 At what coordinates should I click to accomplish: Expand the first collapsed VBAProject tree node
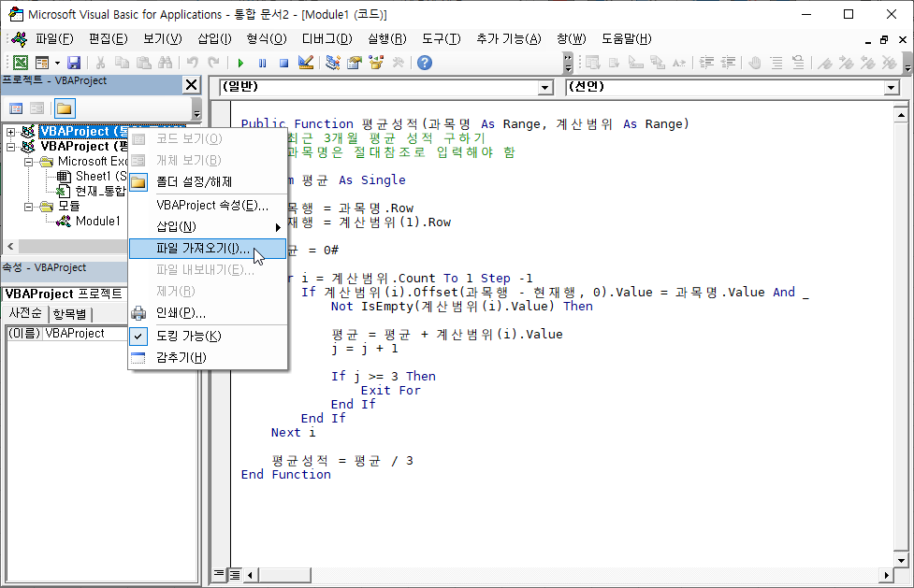(x=10, y=132)
